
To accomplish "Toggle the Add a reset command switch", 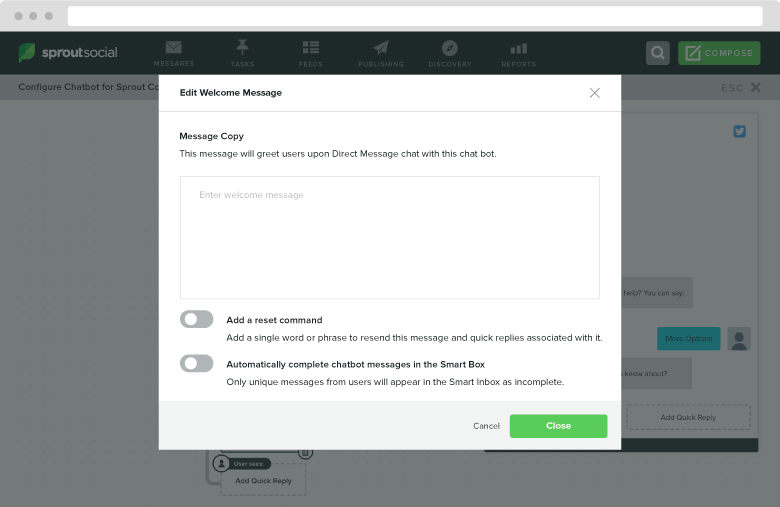I will tap(196, 319).
